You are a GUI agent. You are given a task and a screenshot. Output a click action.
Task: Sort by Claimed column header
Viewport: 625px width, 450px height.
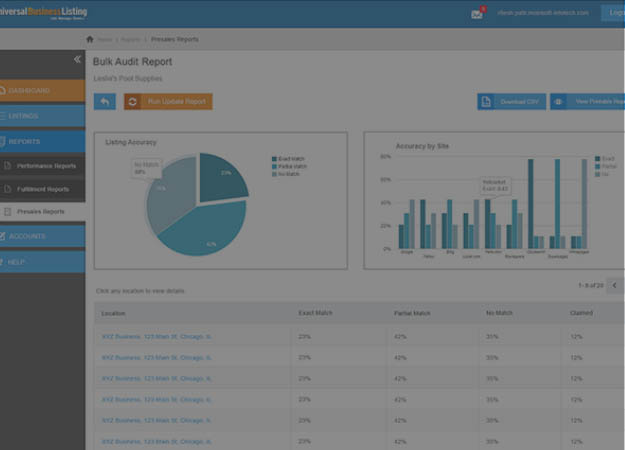click(x=581, y=313)
